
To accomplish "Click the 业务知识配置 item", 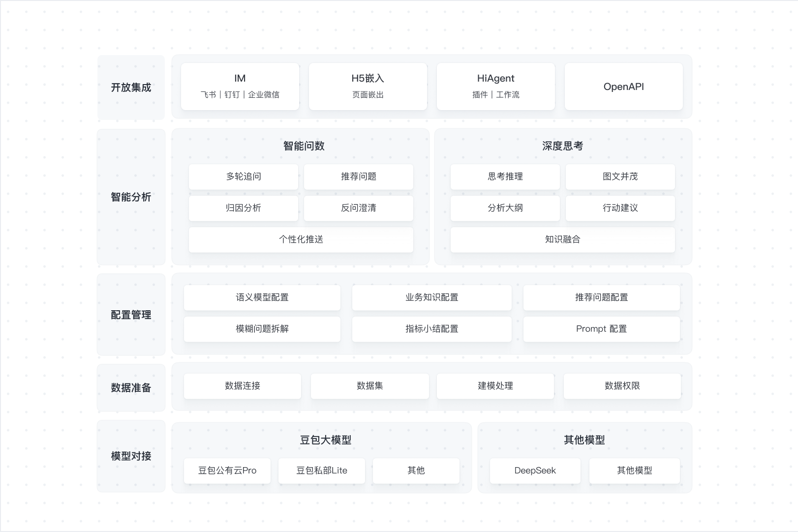I will coord(432,297).
